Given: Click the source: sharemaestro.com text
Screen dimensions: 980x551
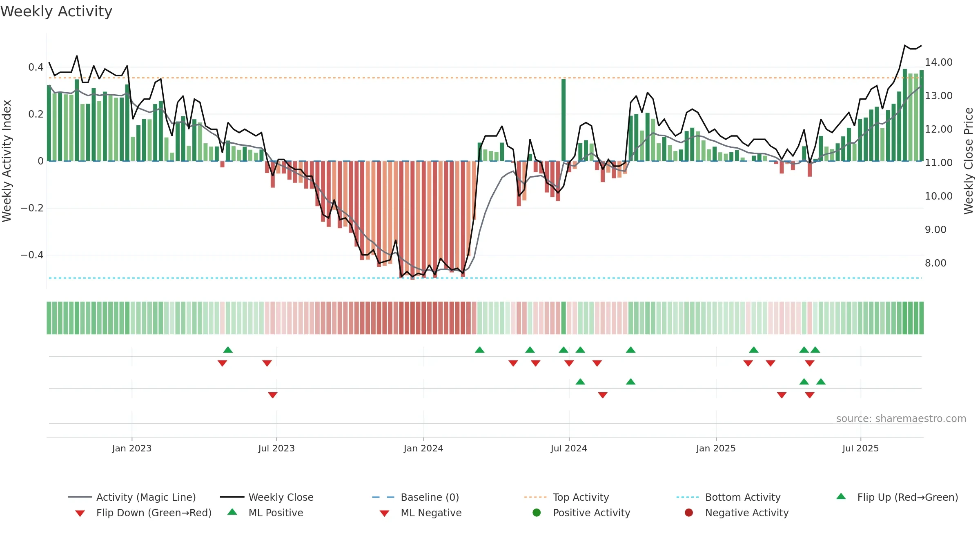Looking at the screenshot, I should coord(901,419).
